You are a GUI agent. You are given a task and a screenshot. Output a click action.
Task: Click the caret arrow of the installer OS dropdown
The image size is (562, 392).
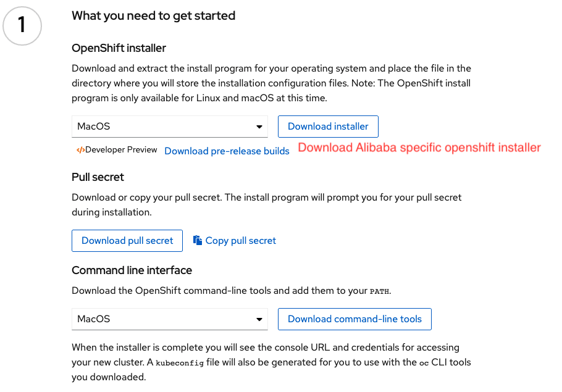(259, 127)
